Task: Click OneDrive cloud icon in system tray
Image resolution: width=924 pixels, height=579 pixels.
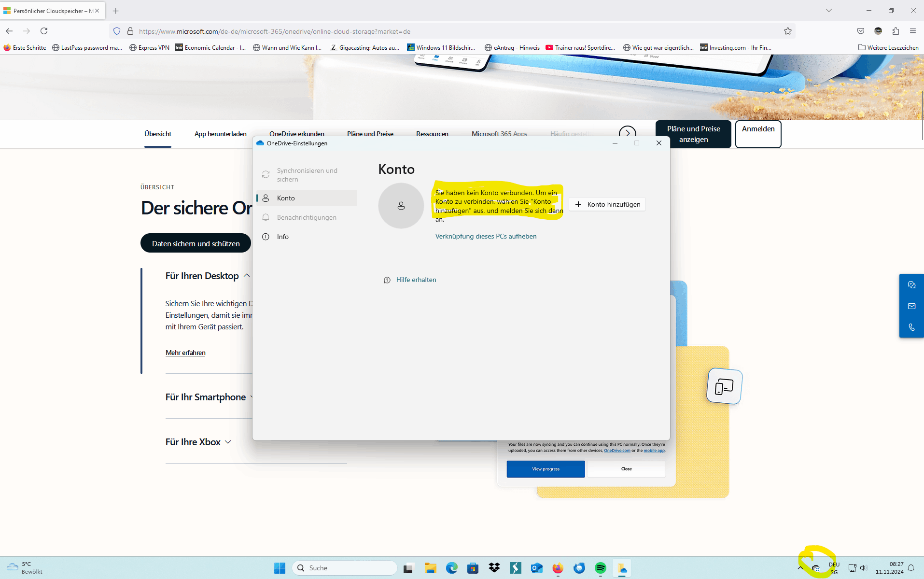Action: tap(816, 568)
